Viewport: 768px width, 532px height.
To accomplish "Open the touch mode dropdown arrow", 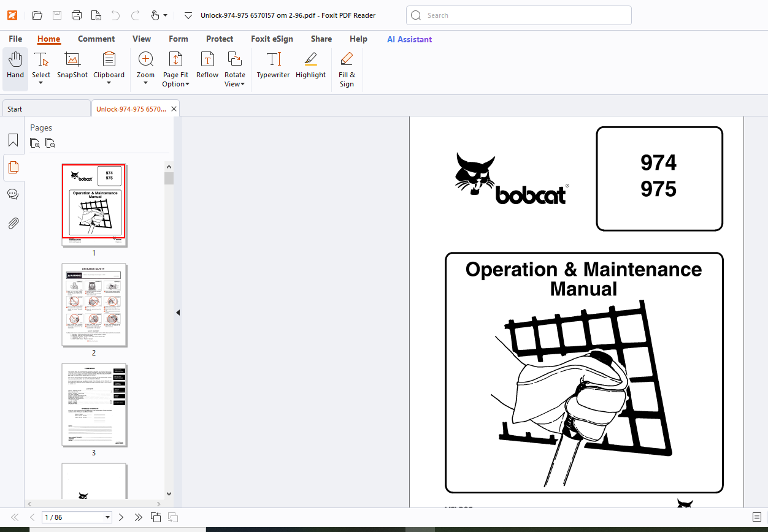I will (x=166, y=15).
